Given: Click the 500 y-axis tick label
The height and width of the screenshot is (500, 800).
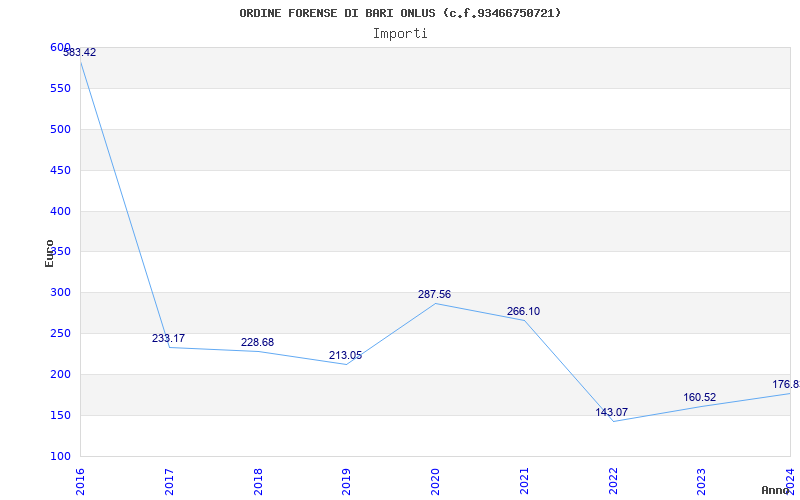Looking at the screenshot, I should (60, 129).
